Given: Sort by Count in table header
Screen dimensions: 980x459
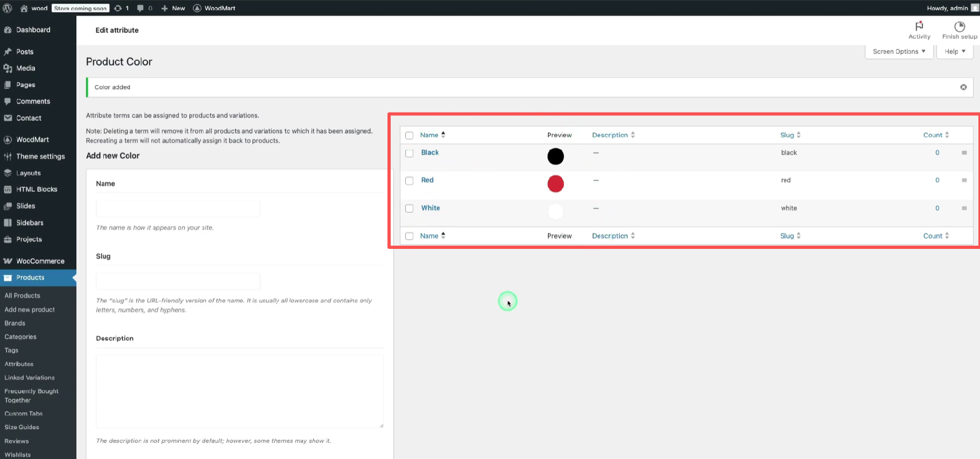Looking at the screenshot, I should click(x=936, y=135).
